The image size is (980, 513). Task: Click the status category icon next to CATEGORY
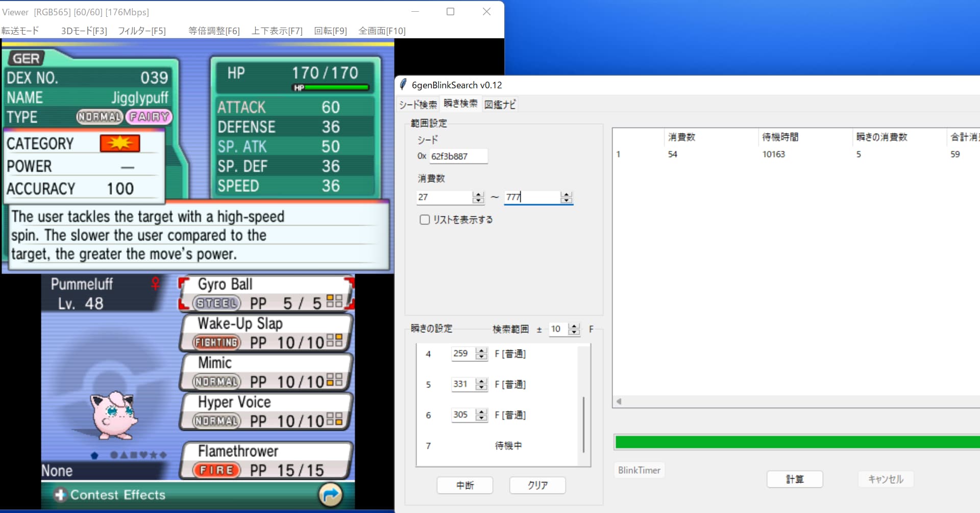point(120,143)
